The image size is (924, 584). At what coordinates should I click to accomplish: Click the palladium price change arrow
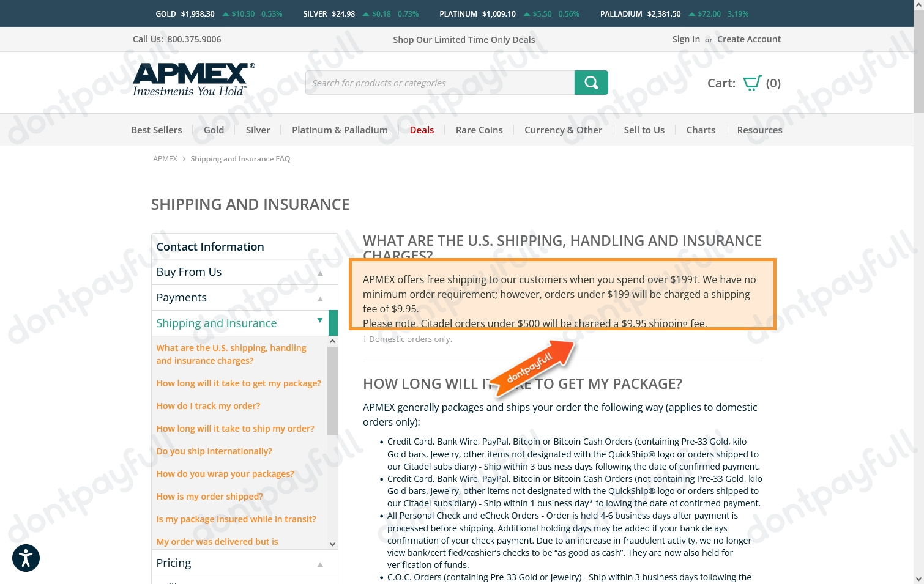click(691, 13)
